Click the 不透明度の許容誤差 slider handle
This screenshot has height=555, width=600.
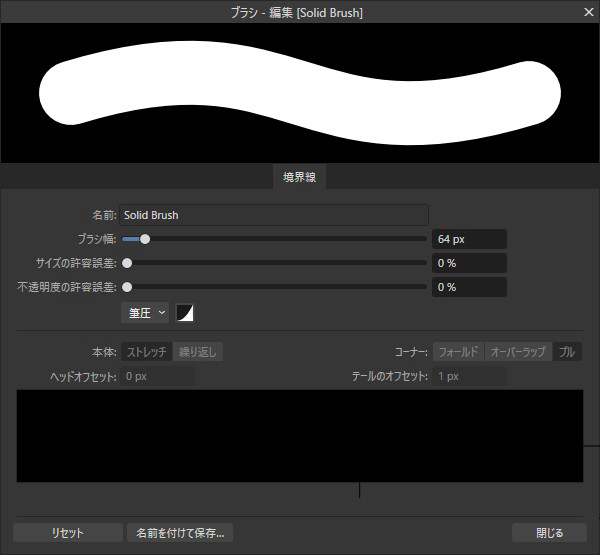point(127,287)
